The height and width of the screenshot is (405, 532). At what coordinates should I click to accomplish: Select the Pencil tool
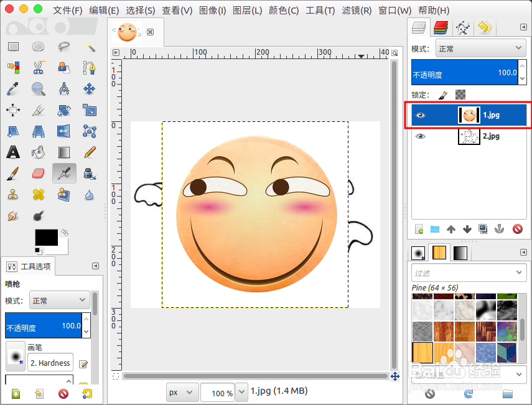90,152
